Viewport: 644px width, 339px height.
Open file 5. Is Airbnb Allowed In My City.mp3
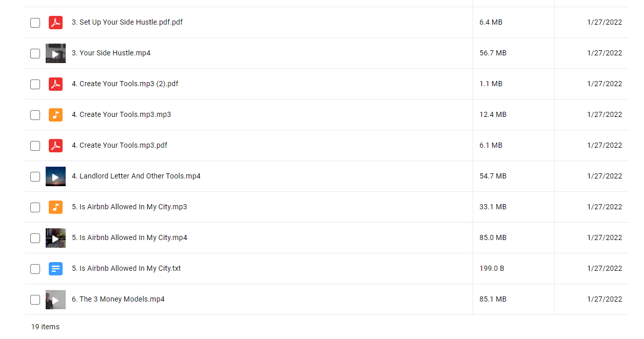(129, 207)
